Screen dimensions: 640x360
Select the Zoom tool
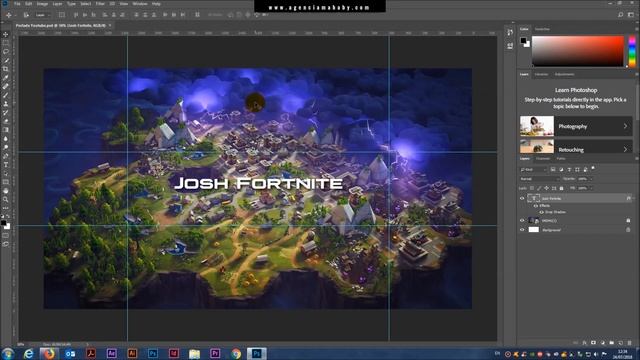point(6,200)
